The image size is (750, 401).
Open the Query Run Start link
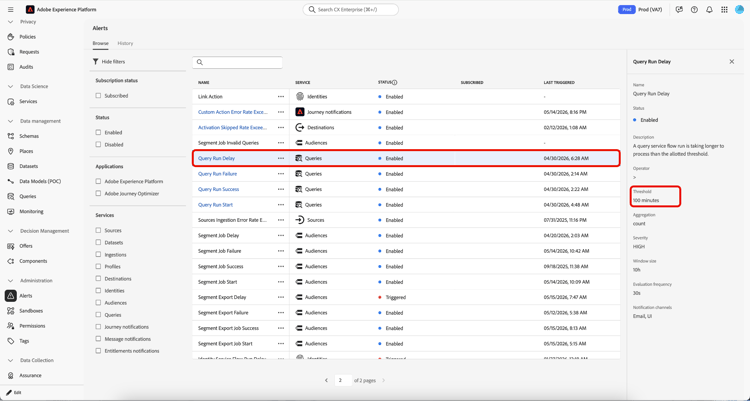(215, 205)
